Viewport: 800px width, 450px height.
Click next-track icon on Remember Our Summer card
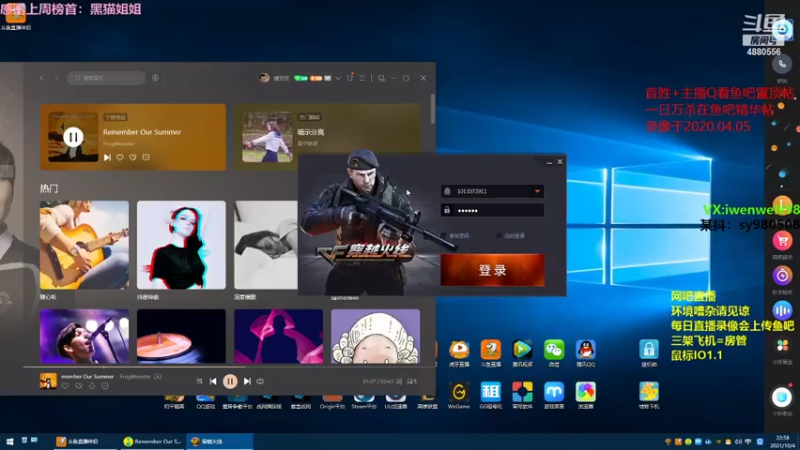[107, 158]
